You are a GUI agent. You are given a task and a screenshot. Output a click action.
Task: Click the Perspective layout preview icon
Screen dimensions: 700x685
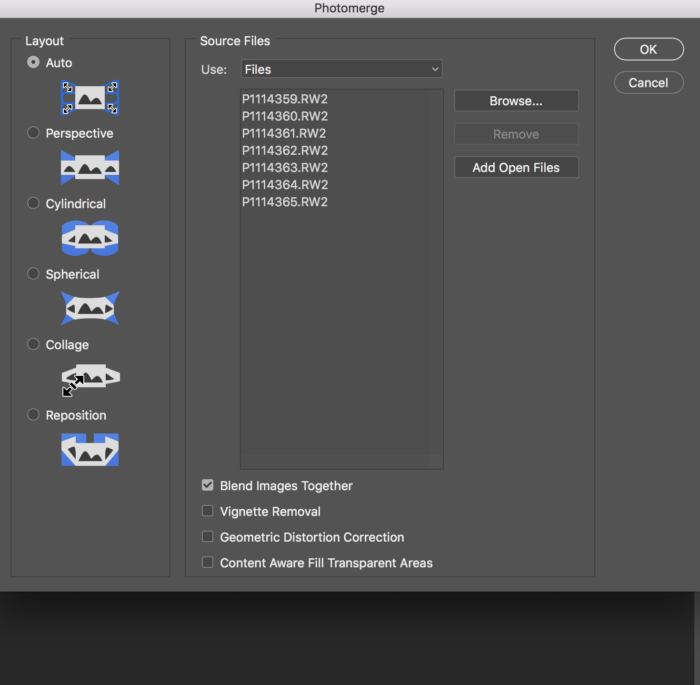coord(90,167)
